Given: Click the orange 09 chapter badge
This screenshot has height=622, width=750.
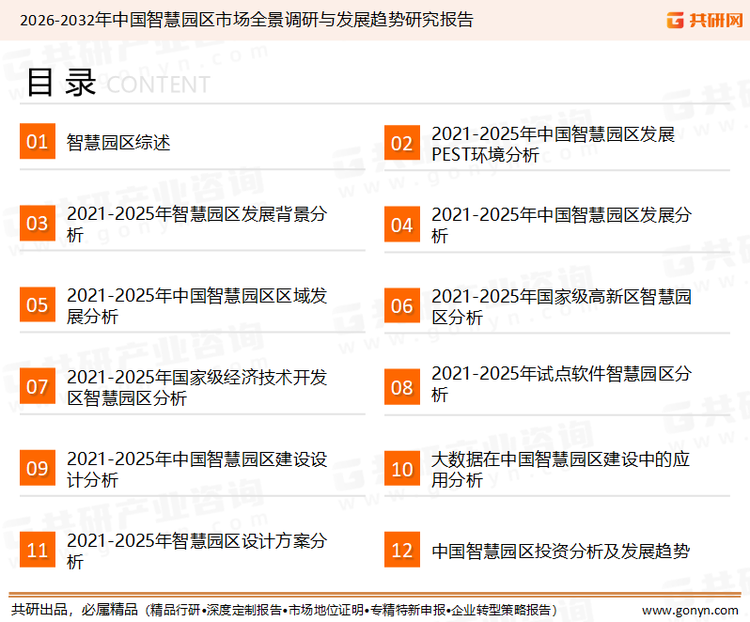Looking at the screenshot, I should 37,468.
